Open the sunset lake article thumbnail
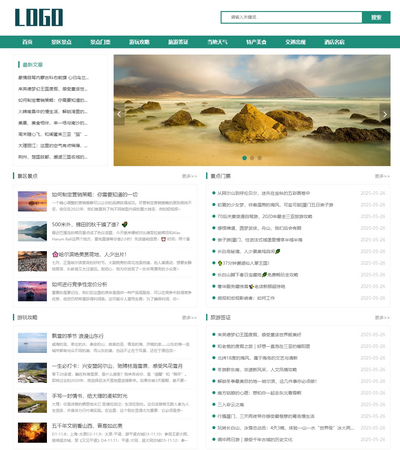The height and width of the screenshot is (450, 400). [x=32, y=201]
